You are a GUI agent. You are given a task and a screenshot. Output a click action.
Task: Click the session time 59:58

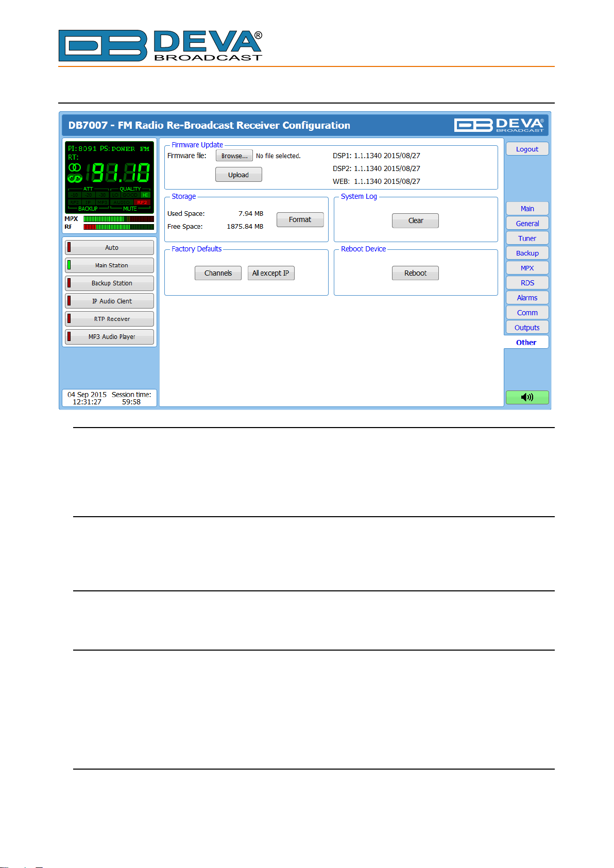131,402
